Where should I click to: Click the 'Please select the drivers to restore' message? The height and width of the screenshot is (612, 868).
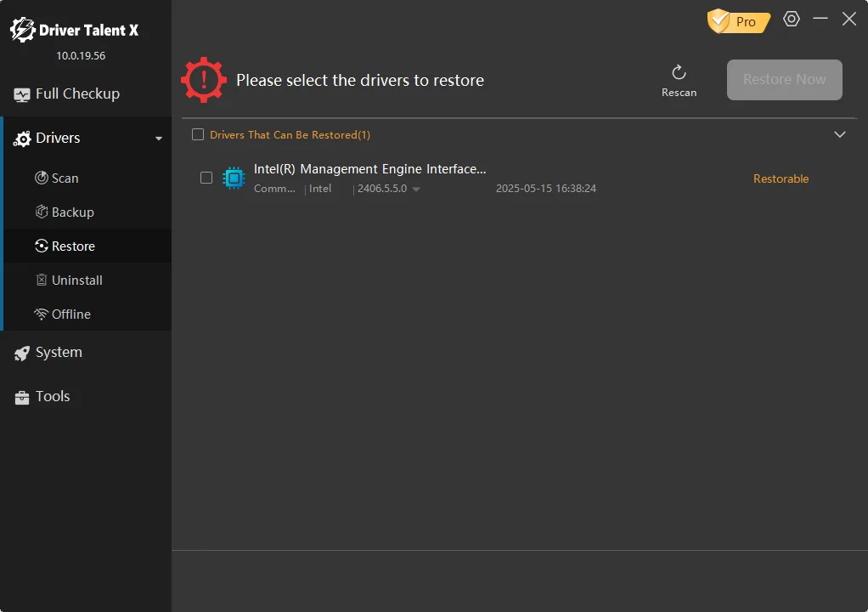click(x=360, y=80)
